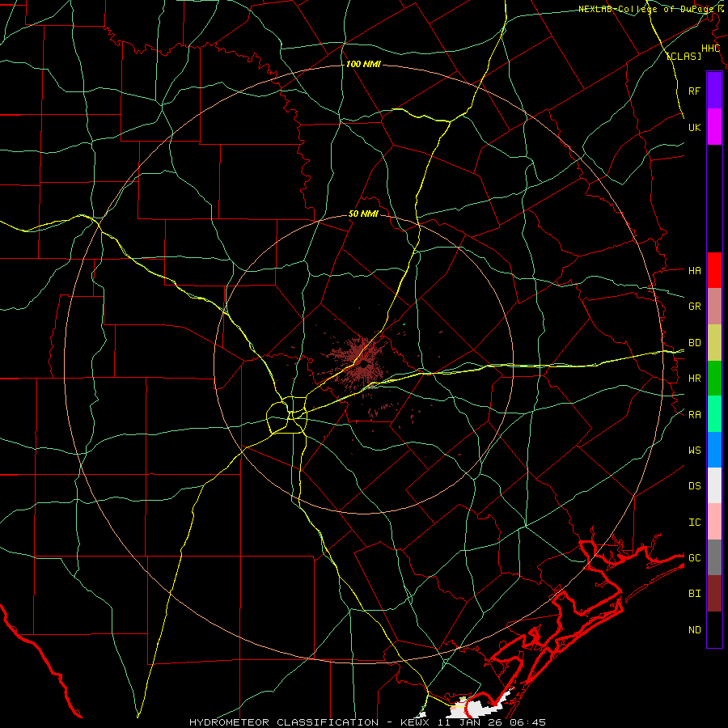Click the BI legend label
Screen dimensions: 728x728
tap(694, 594)
